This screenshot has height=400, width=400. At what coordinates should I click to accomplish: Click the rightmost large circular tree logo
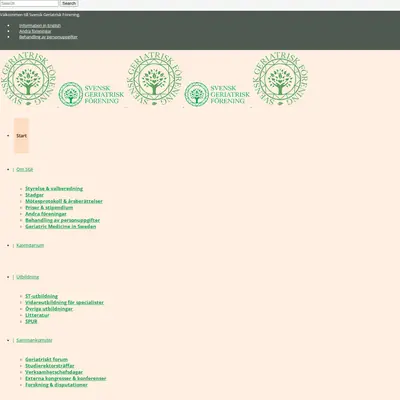point(280,79)
